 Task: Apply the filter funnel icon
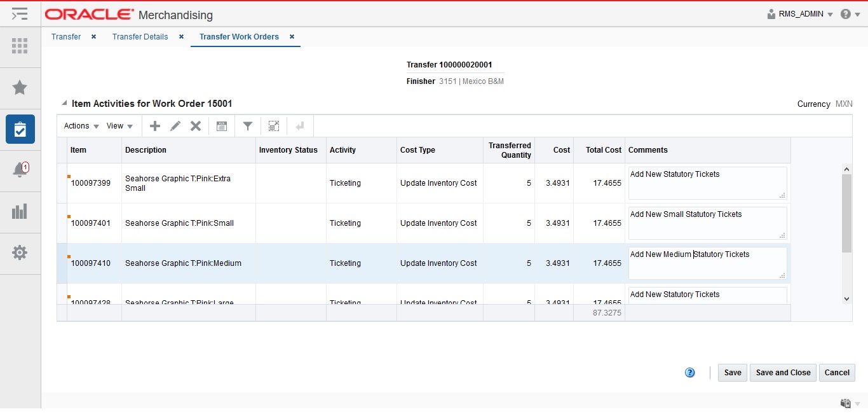247,125
